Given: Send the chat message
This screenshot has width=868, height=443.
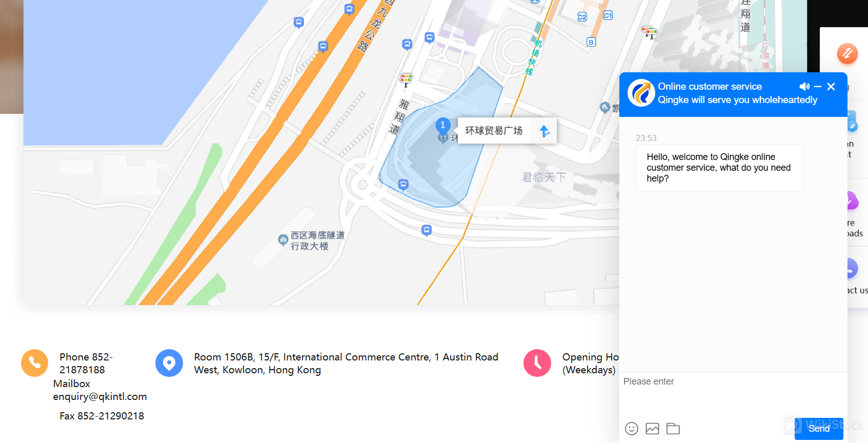Looking at the screenshot, I should click(x=819, y=429).
